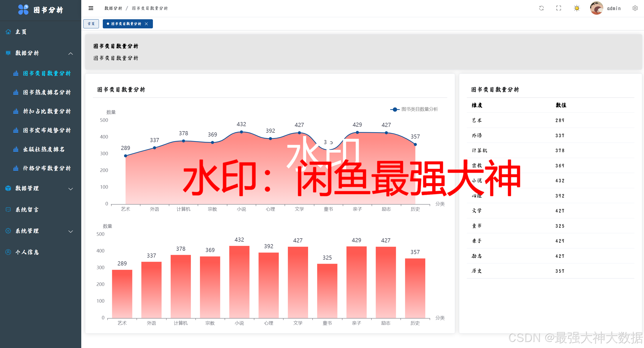Screen dimensions: 644x348
Task: Click the refresh icon in header
Action: [x=541, y=8]
